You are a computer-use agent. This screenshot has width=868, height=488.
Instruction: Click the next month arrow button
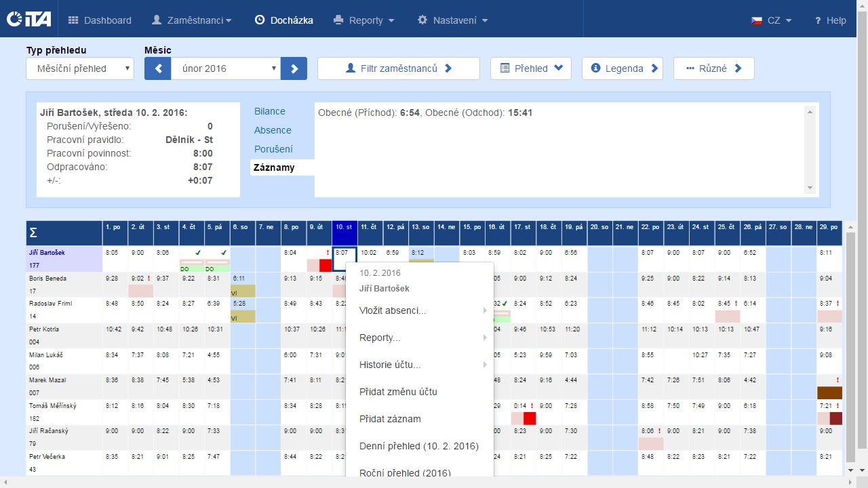tap(294, 68)
